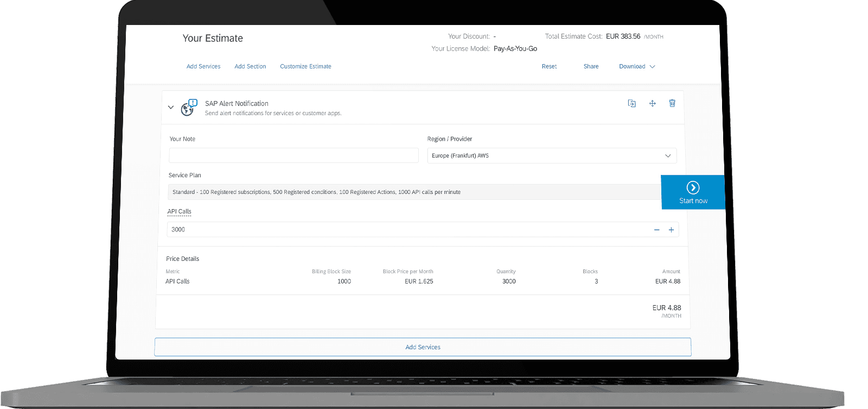Click the Quantity 3000 cell in Price Details

(509, 281)
